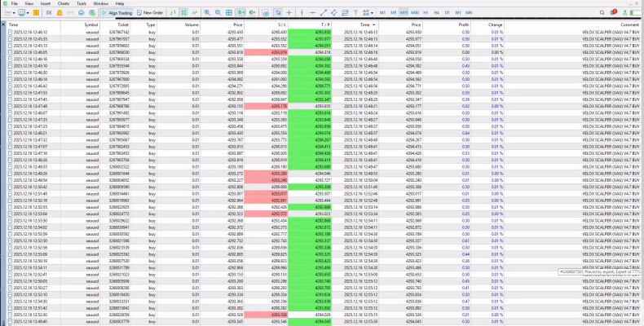Select the W1 timeframe
Image resolution: width=644 pixels, height=326 pixels.
pyautogui.click(x=458, y=13)
